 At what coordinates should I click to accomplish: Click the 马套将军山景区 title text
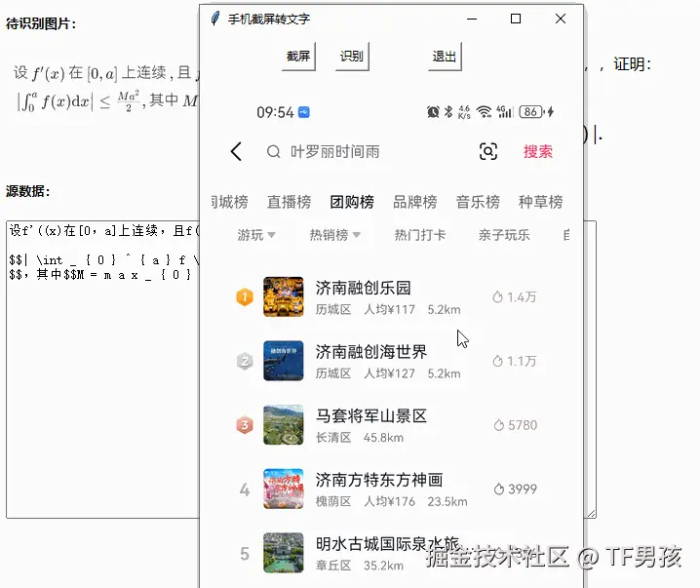coord(371,415)
